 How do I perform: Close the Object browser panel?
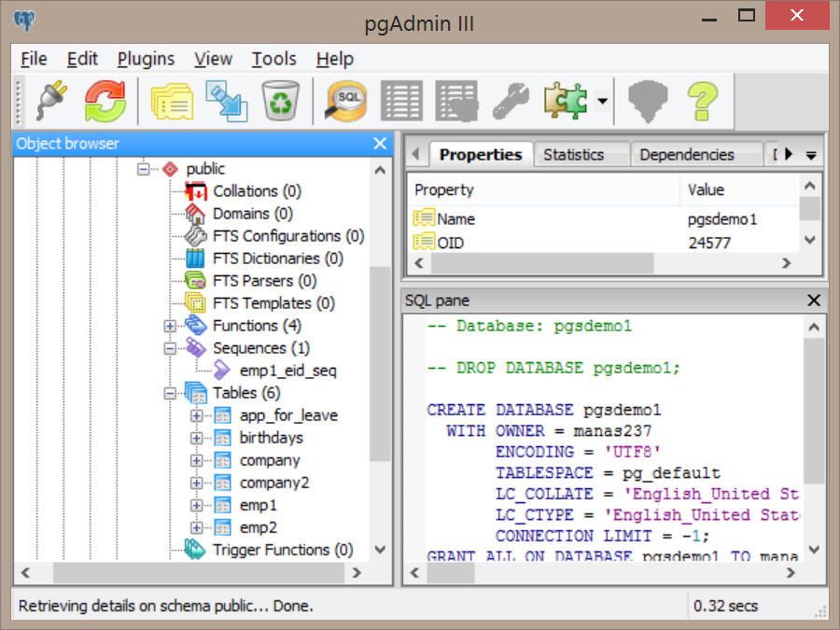point(380,144)
